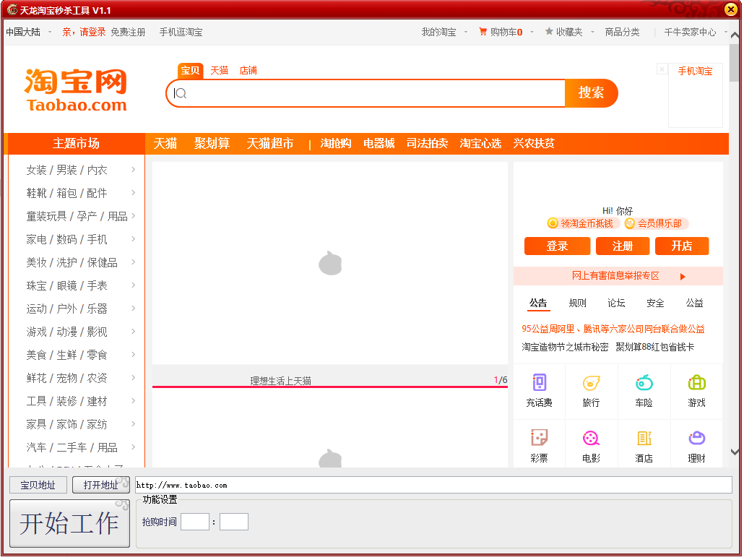Click the scrollbar down arrow
744x560 pixels.
point(735,452)
